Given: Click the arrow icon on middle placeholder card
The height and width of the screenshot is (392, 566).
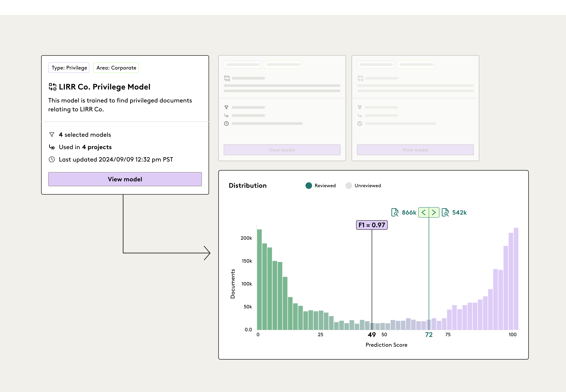Looking at the screenshot, I should coord(226,115).
